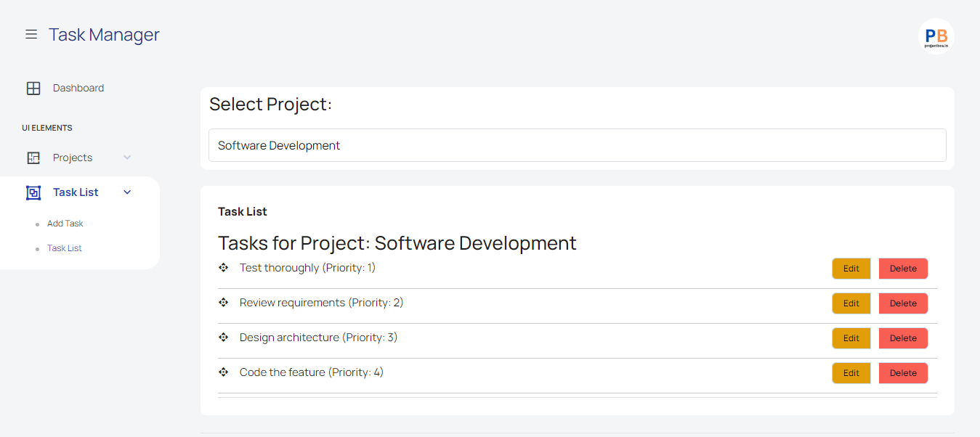Click the Task Manager title
Screen dimensions: 980x437
click(x=104, y=34)
